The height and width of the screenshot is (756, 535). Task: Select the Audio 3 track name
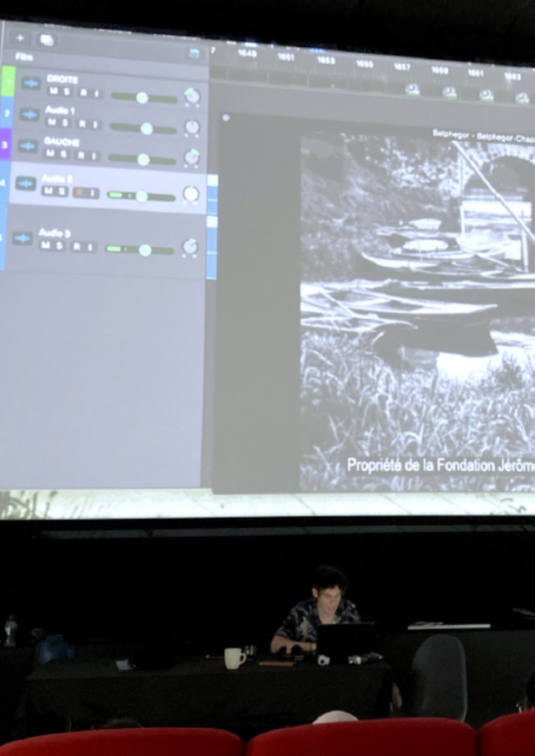point(55,233)
